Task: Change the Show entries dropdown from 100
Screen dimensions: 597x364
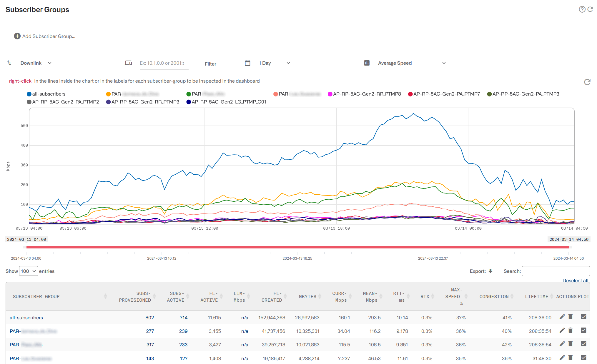Action: (28, 271)
